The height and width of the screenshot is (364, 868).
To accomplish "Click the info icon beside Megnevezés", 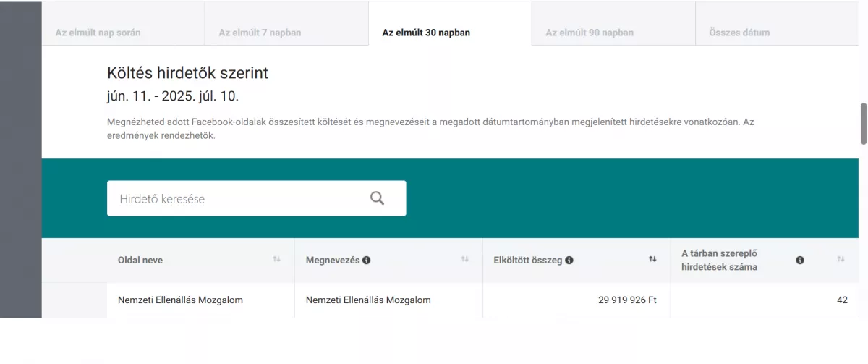I will click(x=367, y=261).
